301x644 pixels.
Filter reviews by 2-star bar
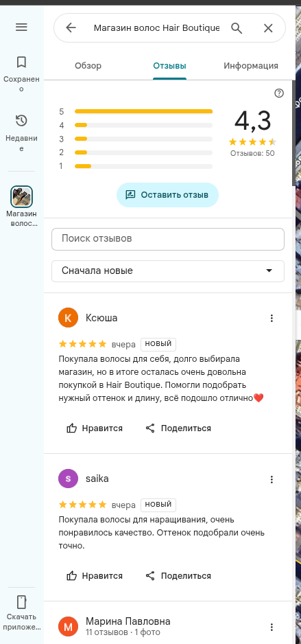(x=136, y=152)
